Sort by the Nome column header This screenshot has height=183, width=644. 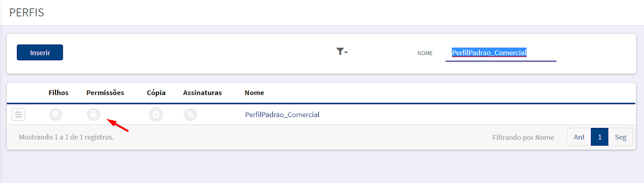click(254, 93)
